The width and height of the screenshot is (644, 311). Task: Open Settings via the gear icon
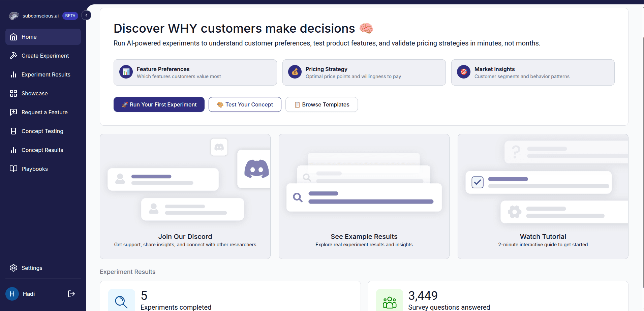13,268
